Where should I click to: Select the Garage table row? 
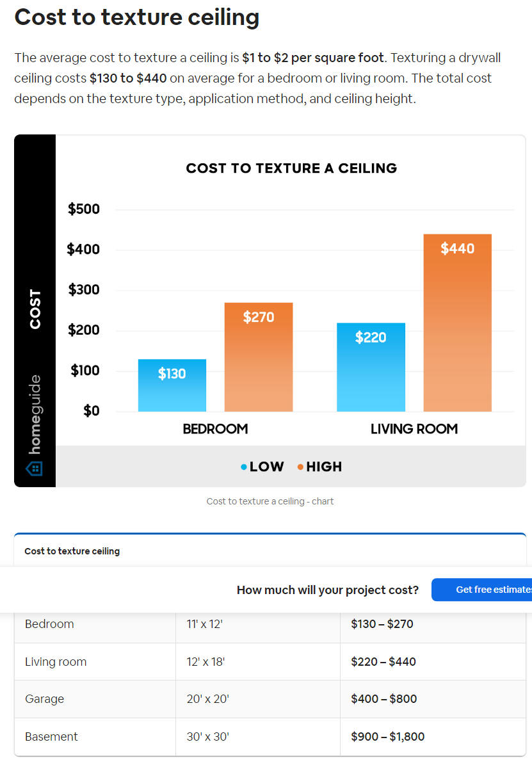pos(270,698)
